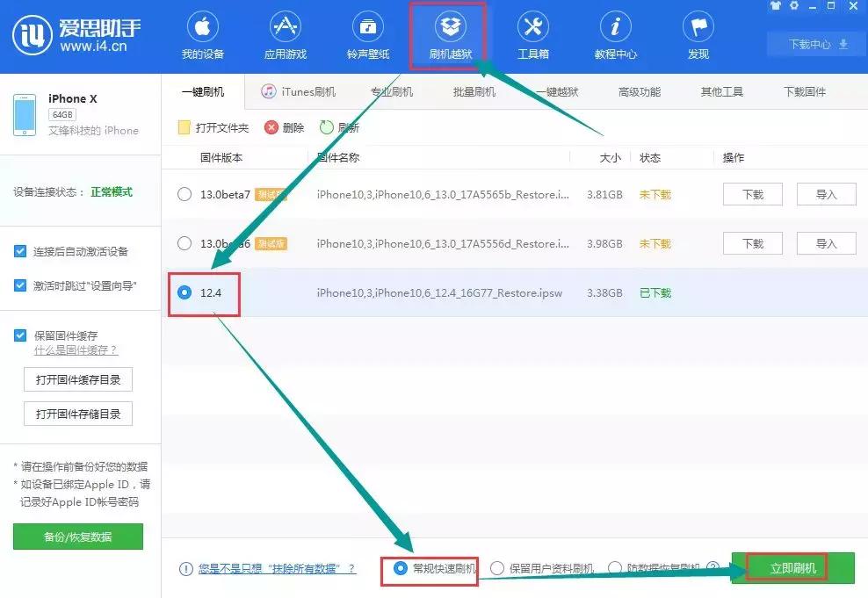
Task: Expand the 下载中心 download center panel
Action: tap(814, 44)
